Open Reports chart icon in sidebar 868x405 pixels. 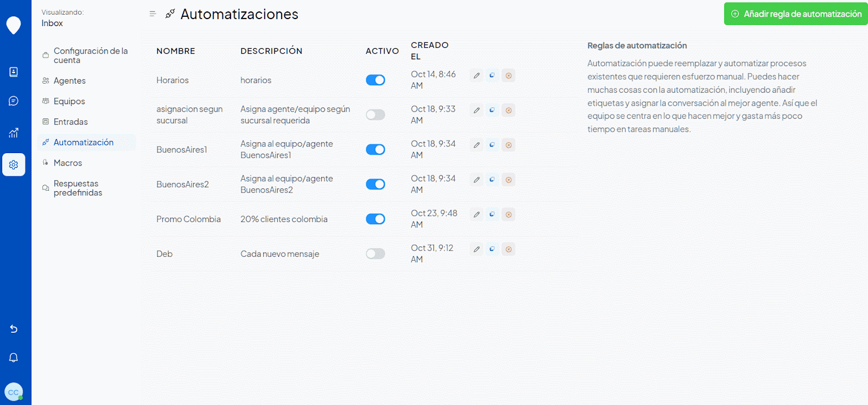click(14, 132)
